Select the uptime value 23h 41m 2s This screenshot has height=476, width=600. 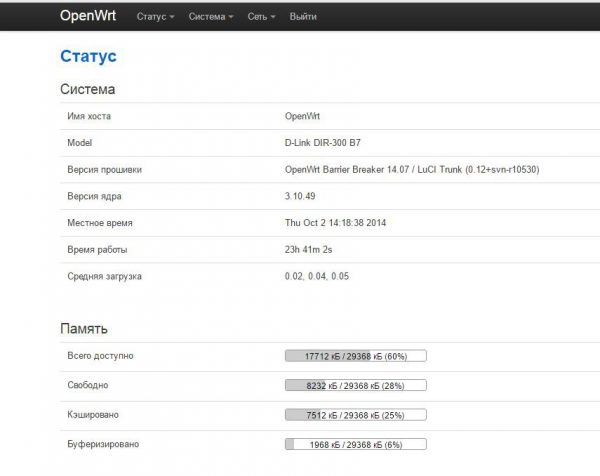(308, 249)
